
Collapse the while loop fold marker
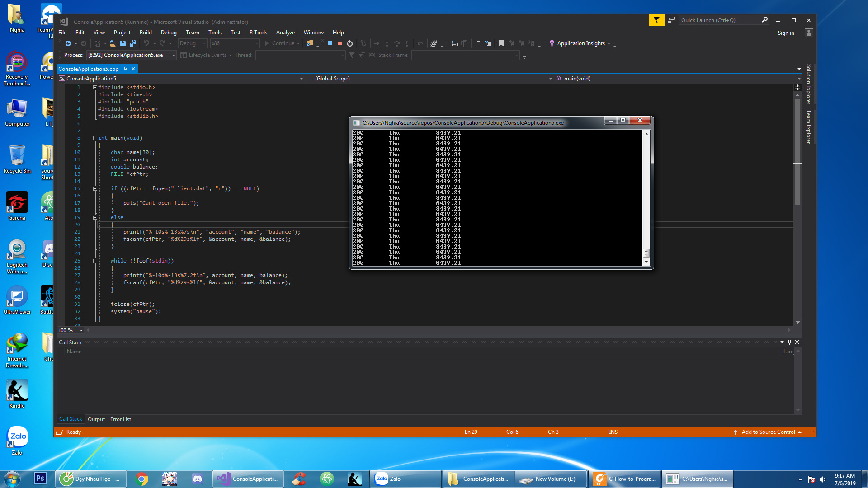(x=95, y=261)
